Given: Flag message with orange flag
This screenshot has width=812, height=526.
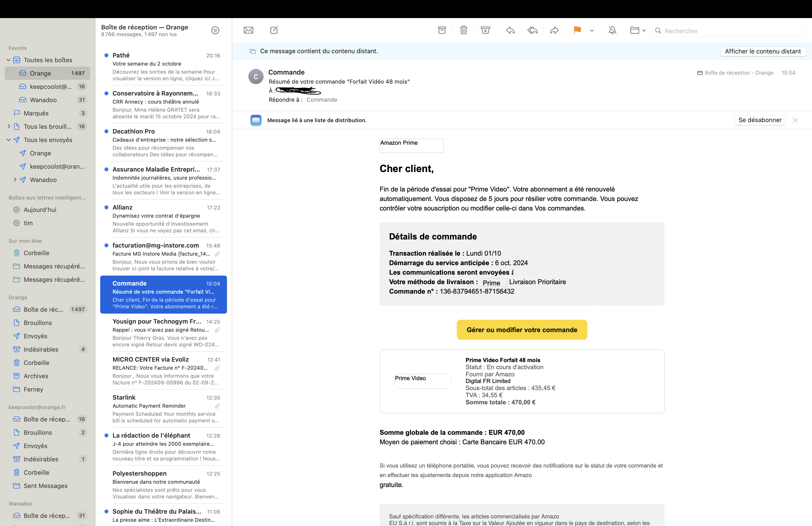Looking at the screenshot, I should point(577,30).
